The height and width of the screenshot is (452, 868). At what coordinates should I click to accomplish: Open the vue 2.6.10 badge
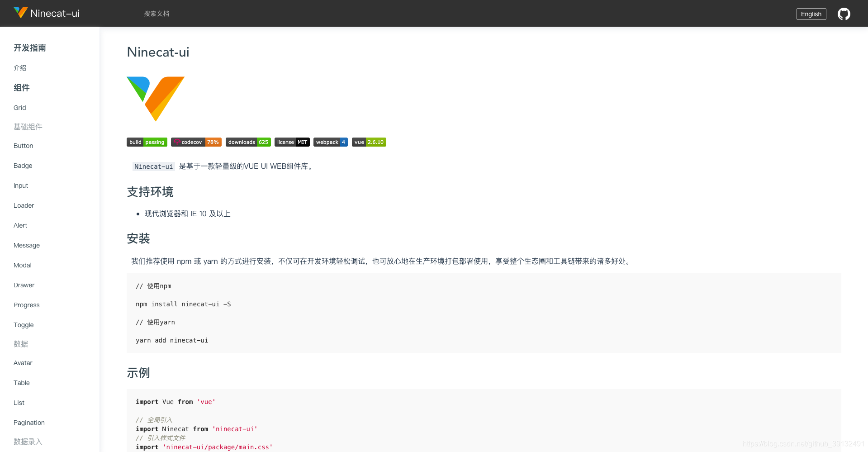(369, 142)
